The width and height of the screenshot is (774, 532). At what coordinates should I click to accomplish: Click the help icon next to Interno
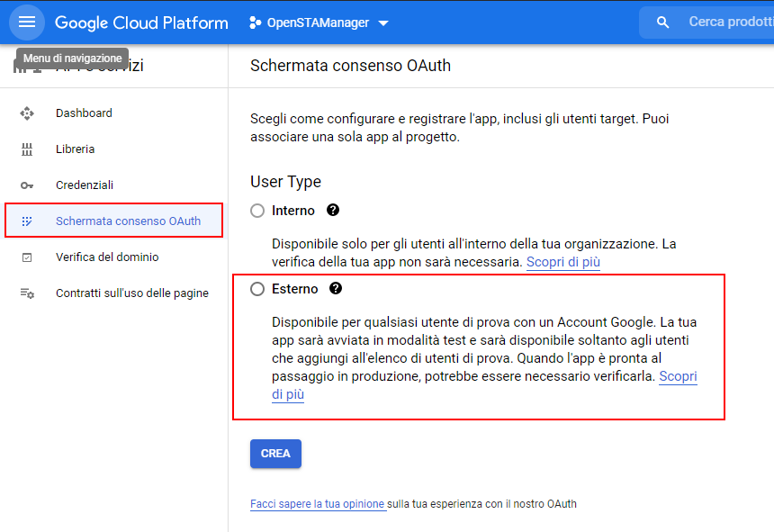click(333, 210)
